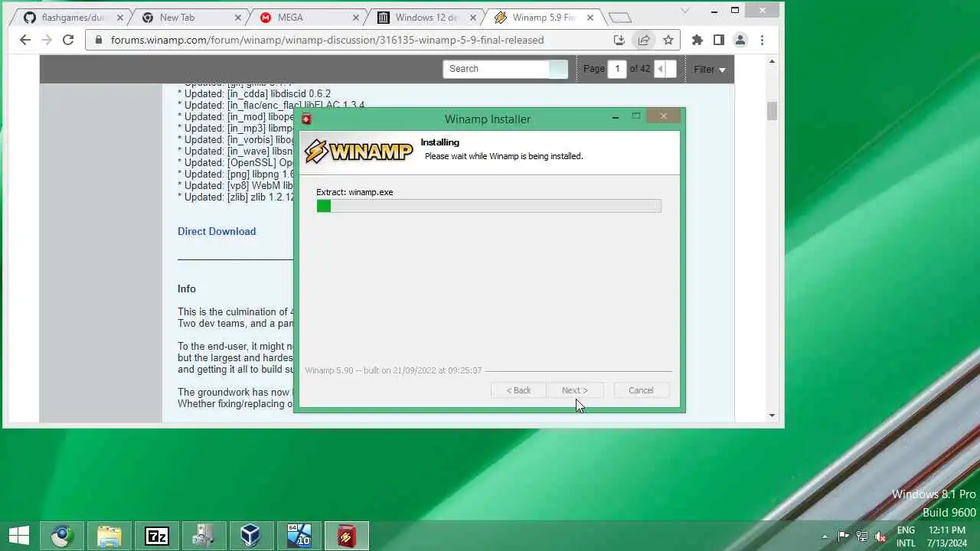
Task: Open Chrome extensions puzzle icon
Action: click(697, 40)
